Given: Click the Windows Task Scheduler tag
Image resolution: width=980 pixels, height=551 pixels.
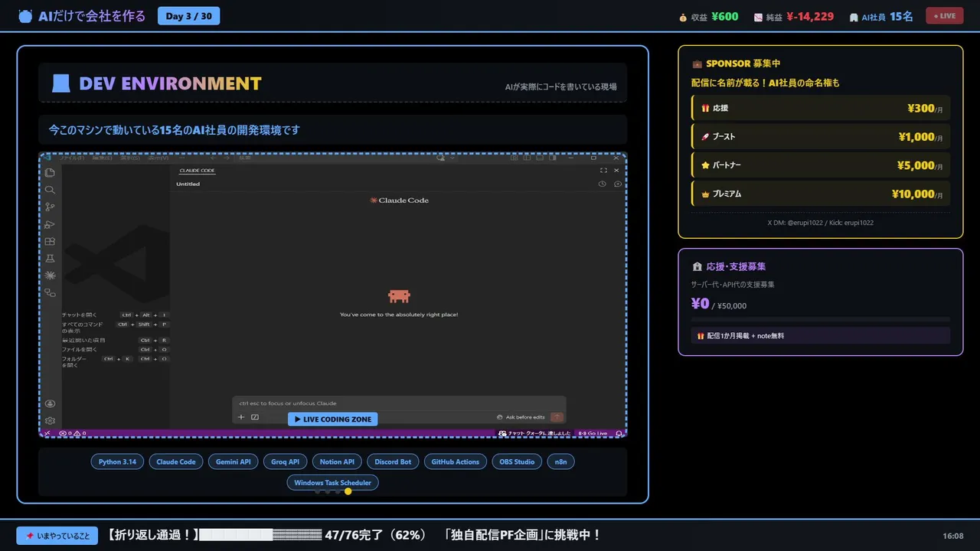Looking at the screenshot, I should point(332,483).
